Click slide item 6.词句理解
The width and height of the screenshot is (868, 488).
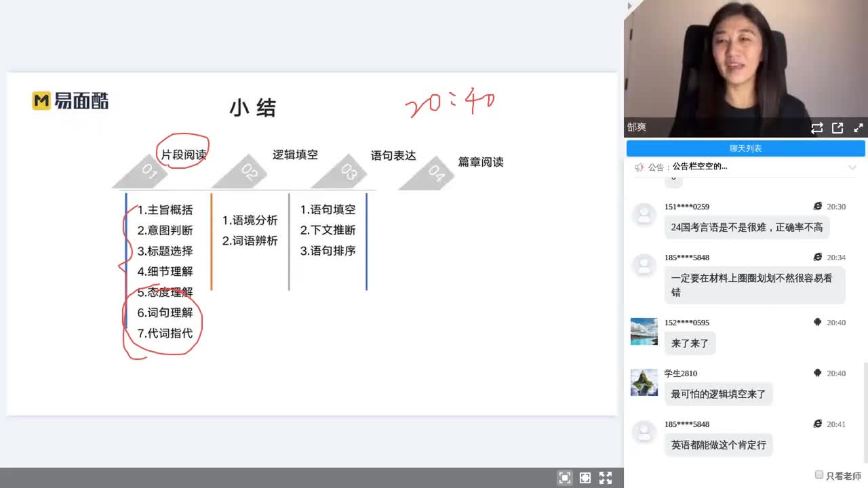(165, 312)
